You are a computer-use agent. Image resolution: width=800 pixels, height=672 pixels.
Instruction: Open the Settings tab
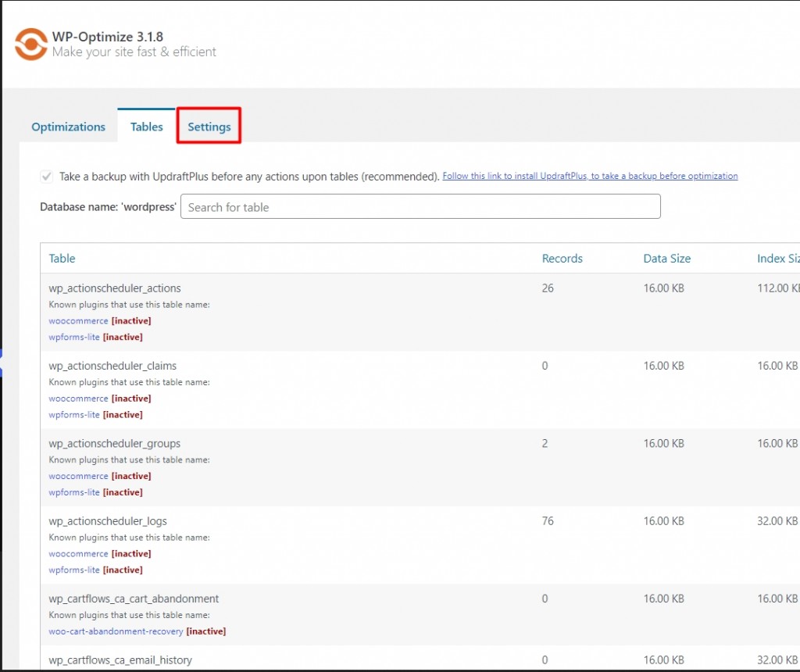tap(209, 127)
